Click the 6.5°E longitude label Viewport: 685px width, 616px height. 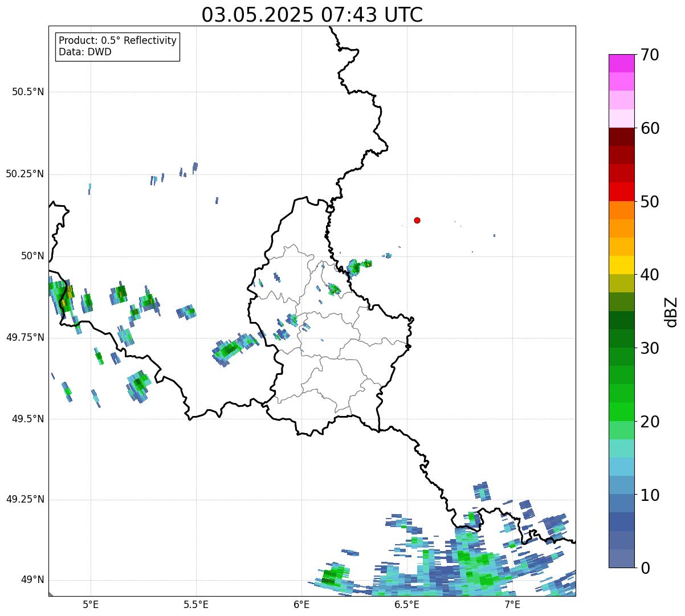407,604
